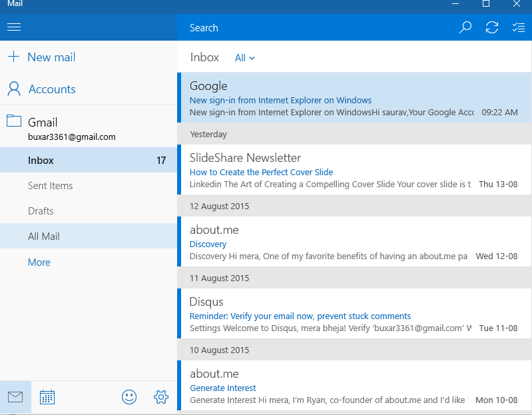Open Disqus verify email reminder
Screen dimensions: 532x415
pyautogui.click(x=354, y=314)
